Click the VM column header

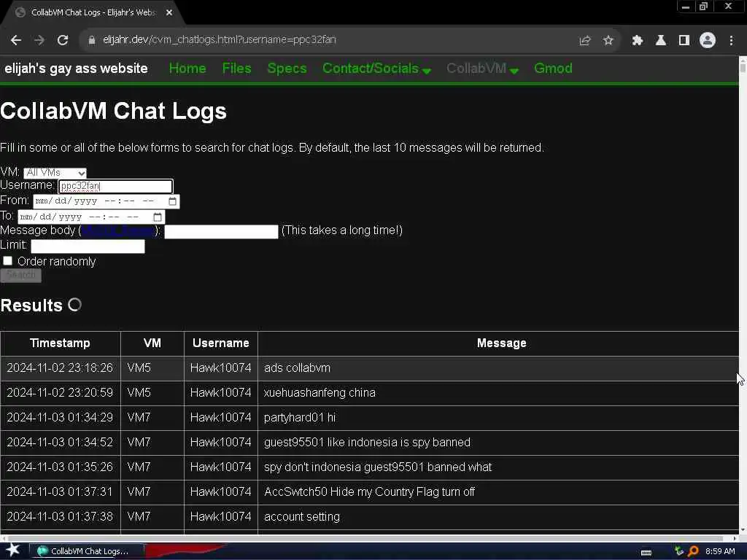[x=152, y=343]
